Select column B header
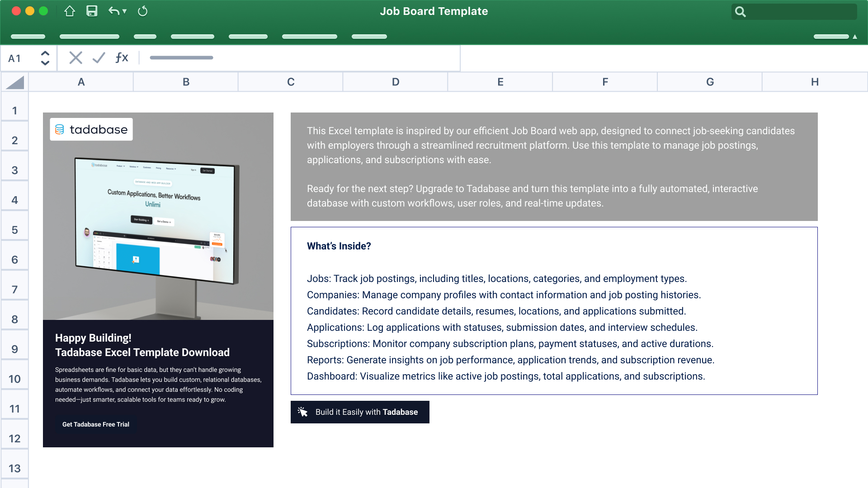The image size is (868, 488). (x=186, y=82)
